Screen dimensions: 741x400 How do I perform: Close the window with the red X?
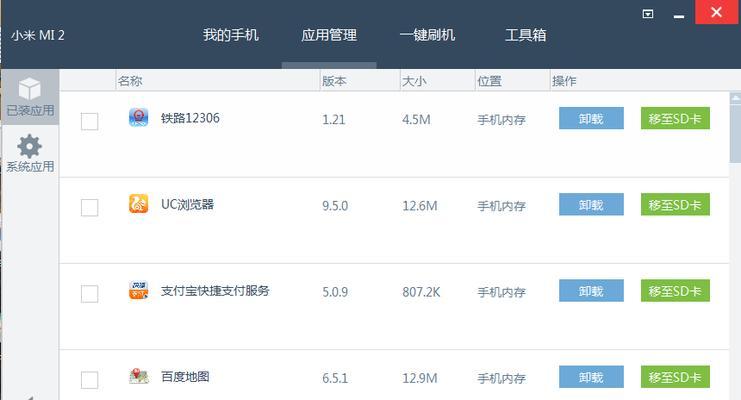[716, 12]
